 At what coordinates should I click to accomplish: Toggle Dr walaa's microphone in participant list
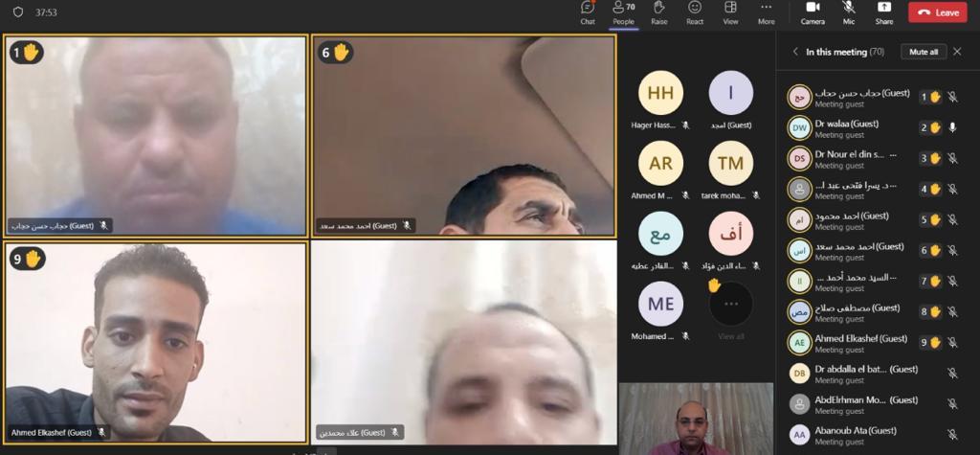pyautogui.click(x=952, y=127)
